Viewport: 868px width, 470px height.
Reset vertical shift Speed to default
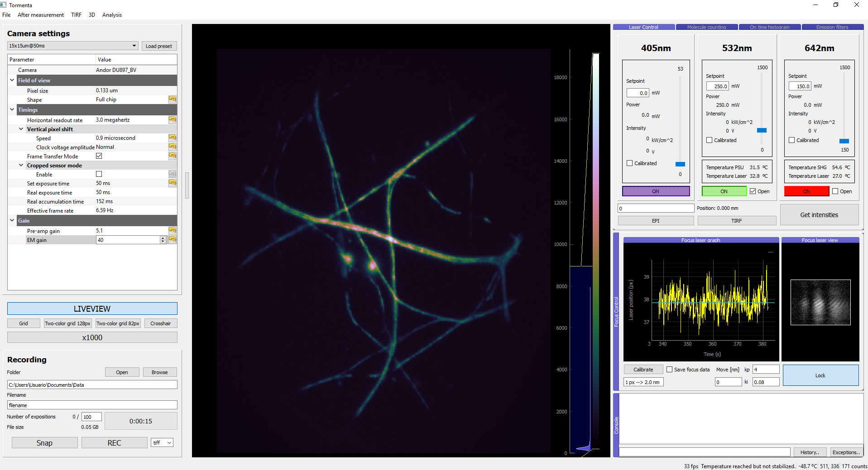173,138
